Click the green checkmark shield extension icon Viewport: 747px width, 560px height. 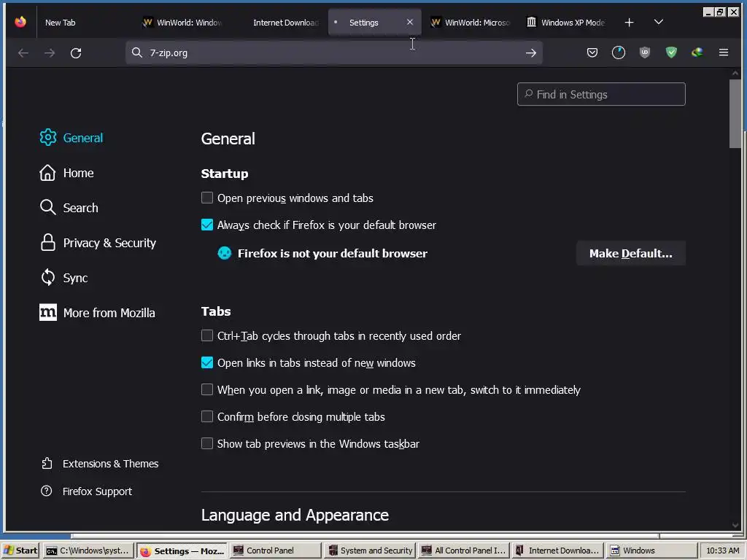(x=671, y=52)
